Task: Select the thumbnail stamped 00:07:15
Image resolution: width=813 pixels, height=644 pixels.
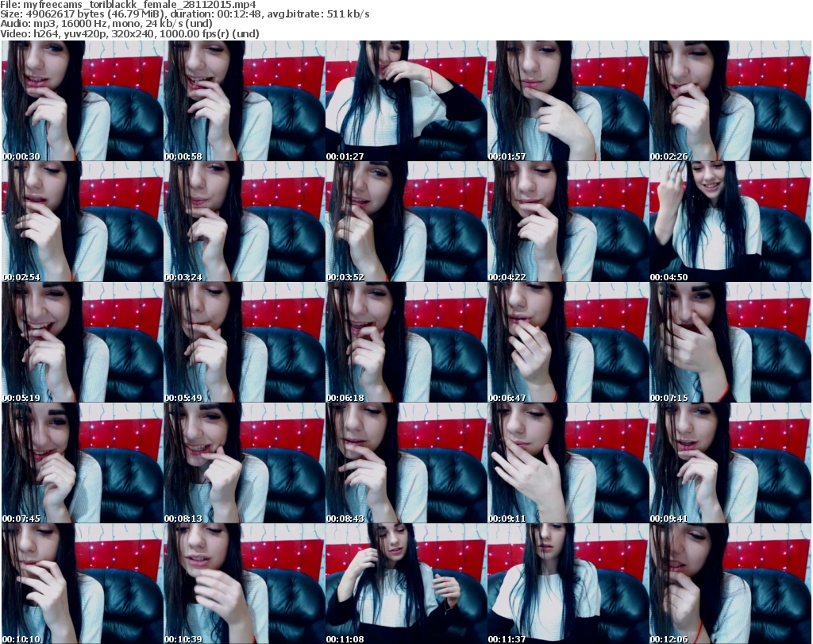Action: tap(730, 342)
